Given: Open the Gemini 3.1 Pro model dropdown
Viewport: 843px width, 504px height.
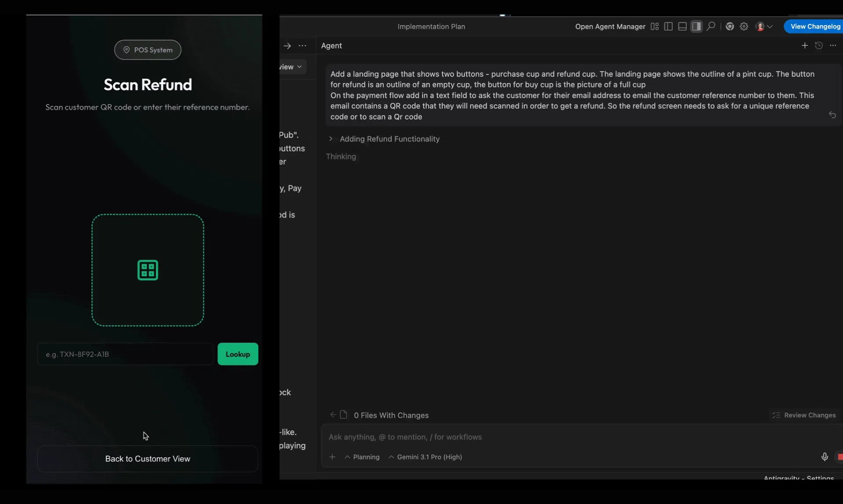Looking at the screenshot, I should point(425,457).
